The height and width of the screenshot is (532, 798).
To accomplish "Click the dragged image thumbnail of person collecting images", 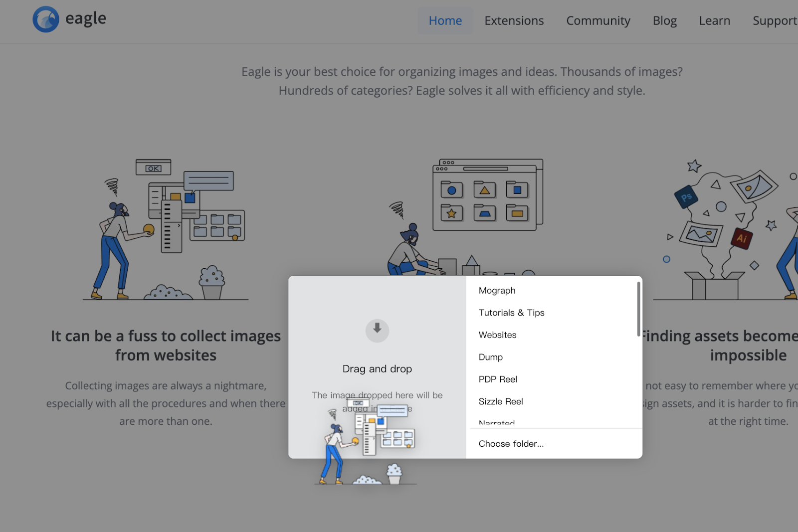I will 366,441.
